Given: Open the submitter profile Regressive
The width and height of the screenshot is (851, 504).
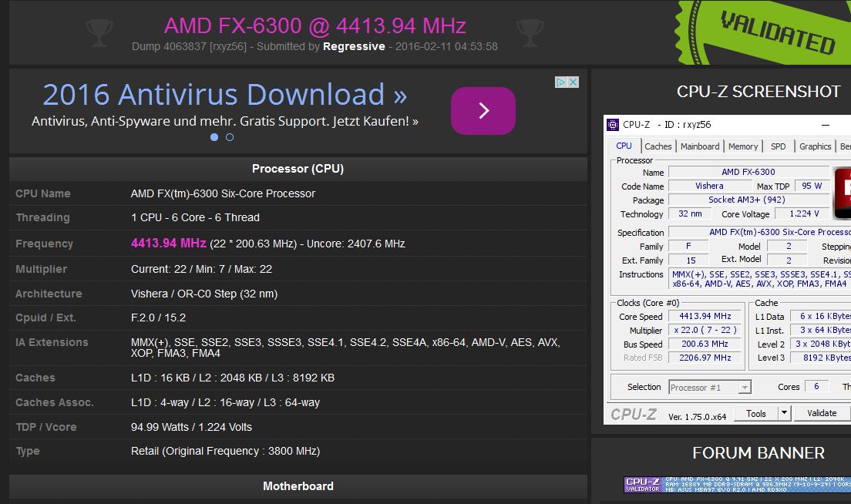Looking at the screenshot, I should click(x=354, y=47).
